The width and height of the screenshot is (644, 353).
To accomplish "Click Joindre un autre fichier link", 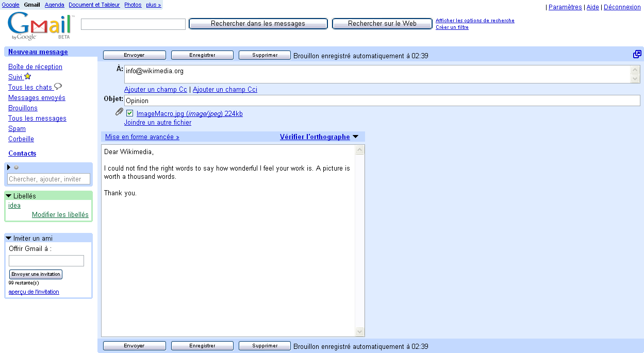I will pos(158,123).
